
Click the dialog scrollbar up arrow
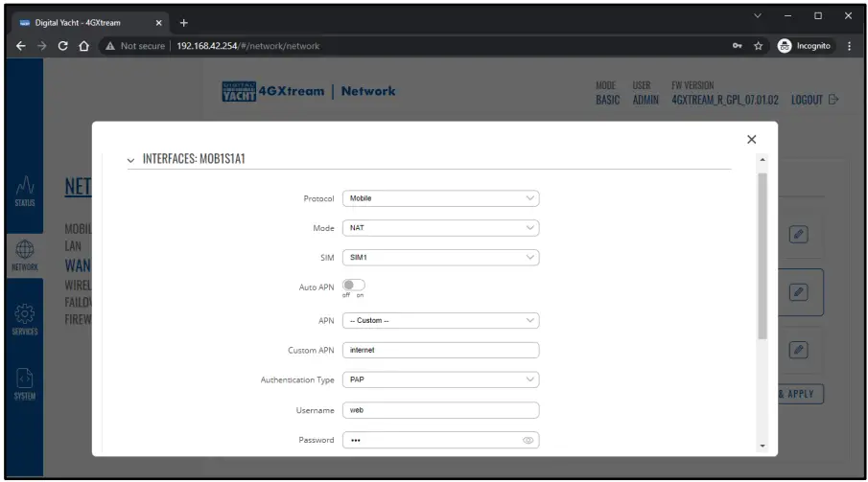(762, 160)
